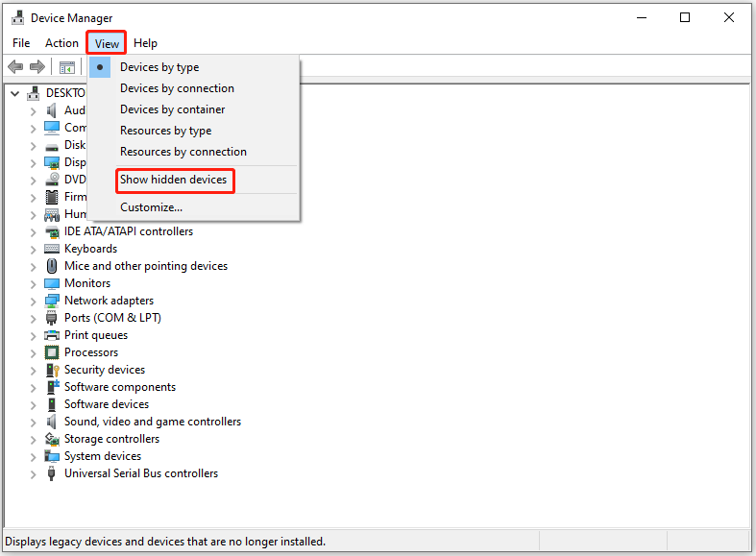
Task: Expand Mice and other pointing devices
Action: (x=33, y=267)
